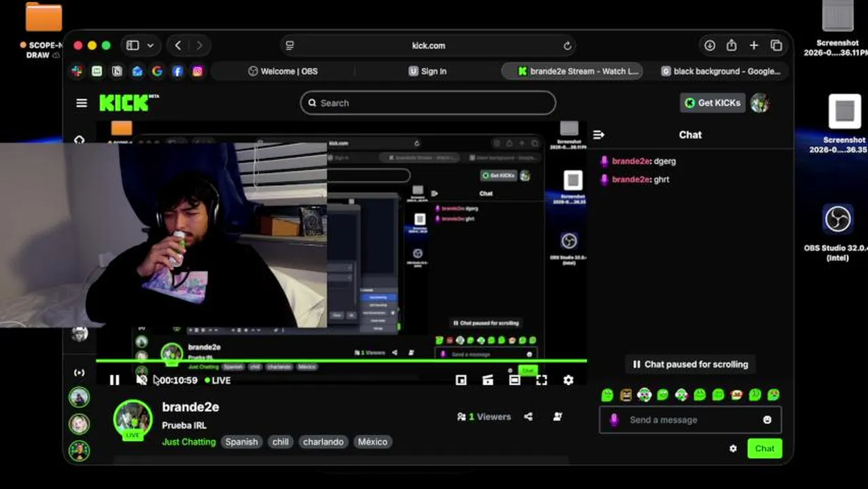
Task: Focus the Kick search field
Action: tap(428, 103)
